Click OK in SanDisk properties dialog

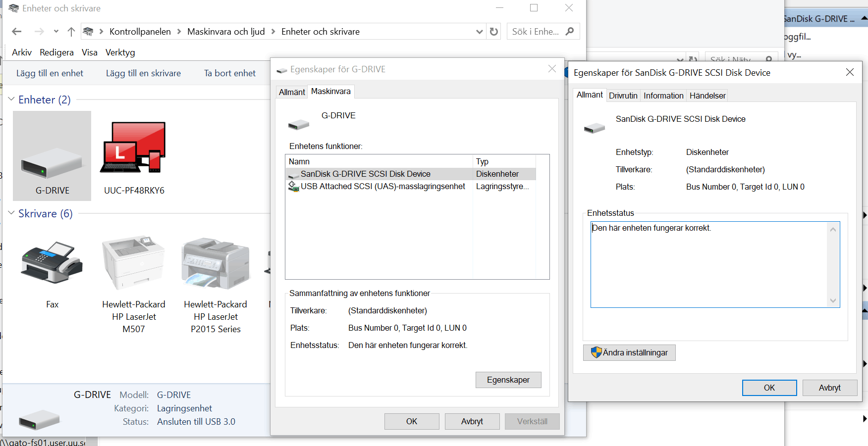[x=769, y=388]
